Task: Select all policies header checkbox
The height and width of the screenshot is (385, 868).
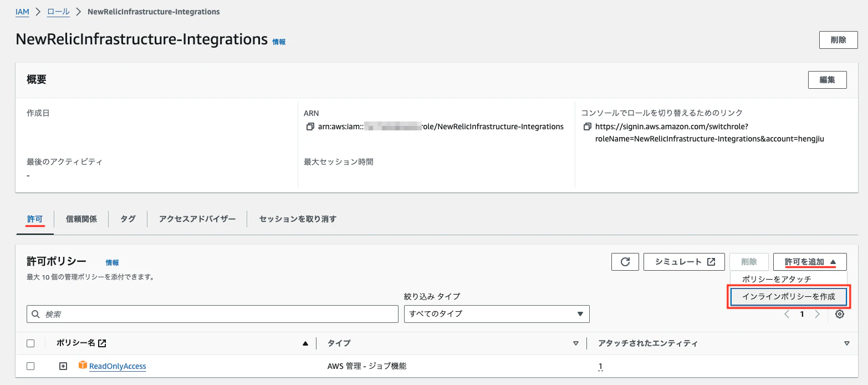Action: [x=30, y=343]
